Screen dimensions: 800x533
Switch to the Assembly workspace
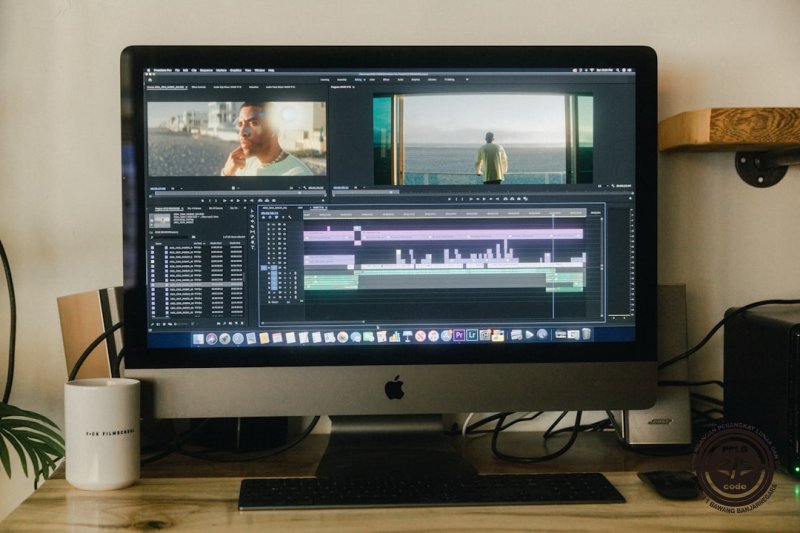[342, 80]
